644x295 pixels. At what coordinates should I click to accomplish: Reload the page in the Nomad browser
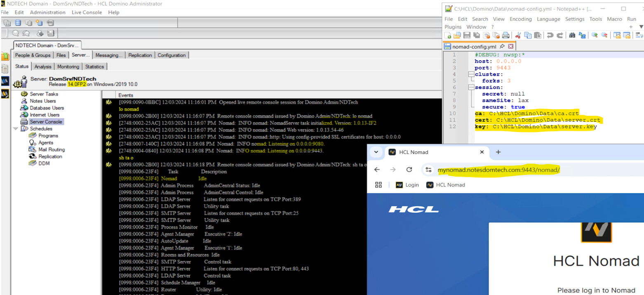(409, 170)
